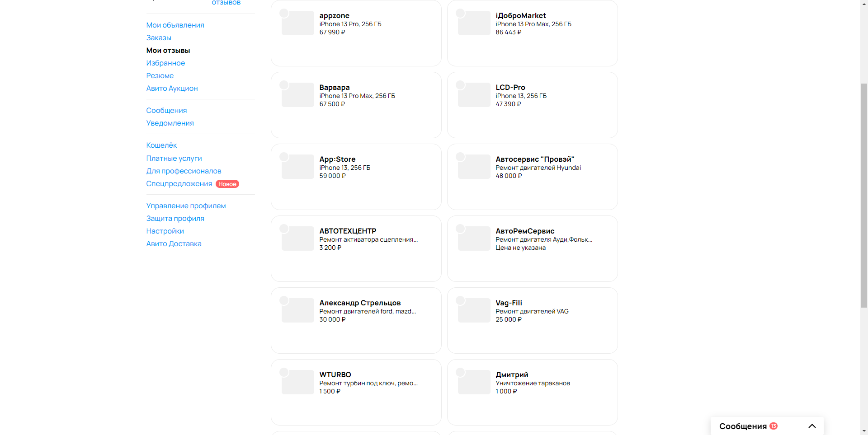This screenshot has height=435, width=868.
Task: Open Мои объявления in sidebar
Action: tap(175, 25)
